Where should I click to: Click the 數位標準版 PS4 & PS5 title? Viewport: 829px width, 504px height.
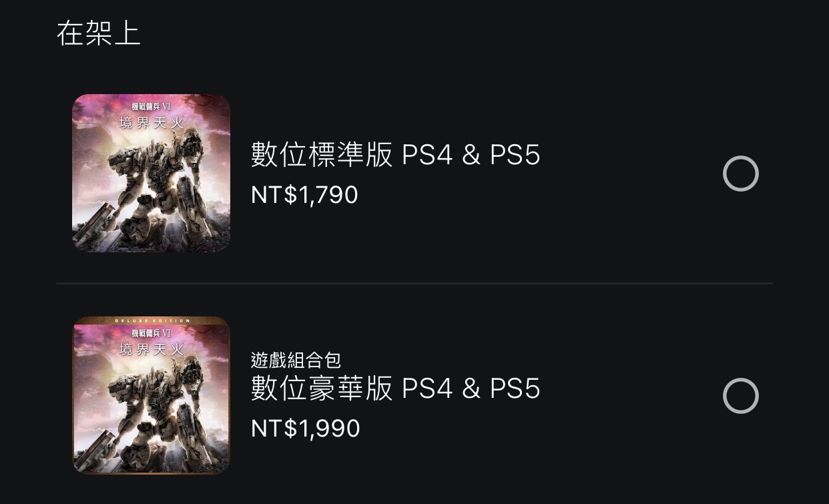point(396,155)
